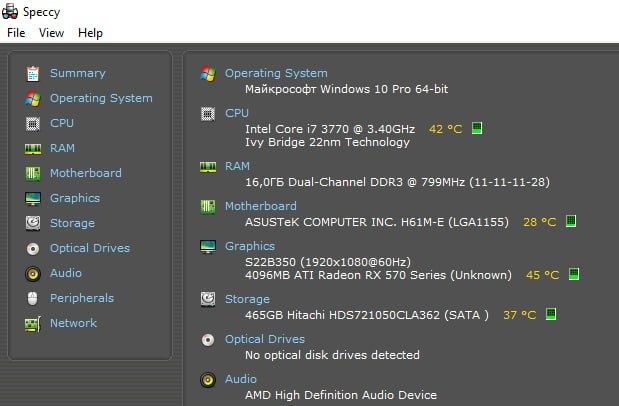
Task: Open the CPU sidebar section
Action: click(62, 123)
